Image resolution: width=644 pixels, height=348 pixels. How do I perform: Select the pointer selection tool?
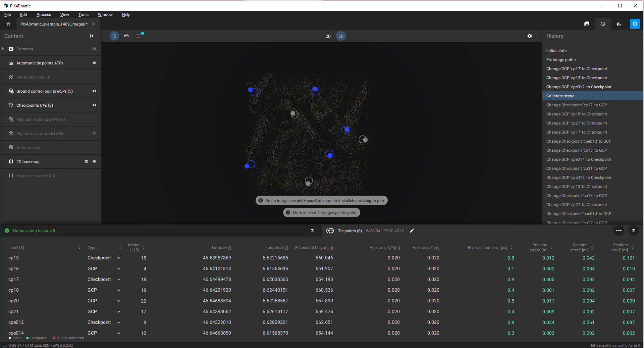pos(114,36)
